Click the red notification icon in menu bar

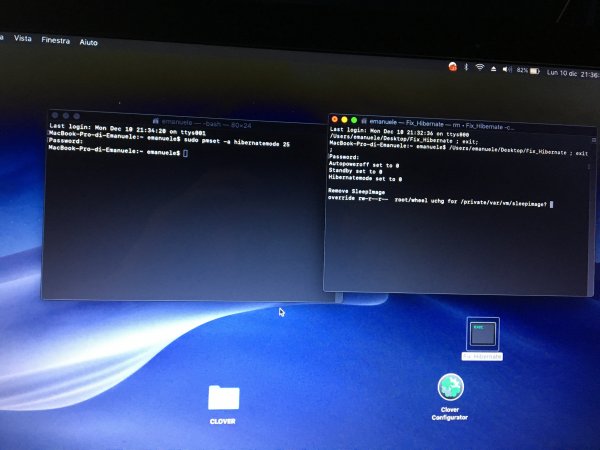[x=453, y=67]
